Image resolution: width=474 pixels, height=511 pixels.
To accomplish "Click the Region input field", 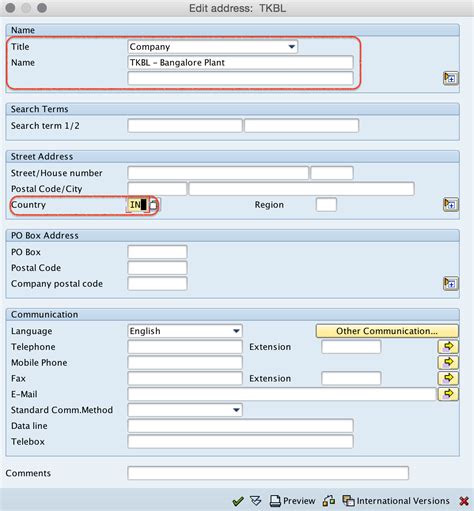I will click(326, 205).
